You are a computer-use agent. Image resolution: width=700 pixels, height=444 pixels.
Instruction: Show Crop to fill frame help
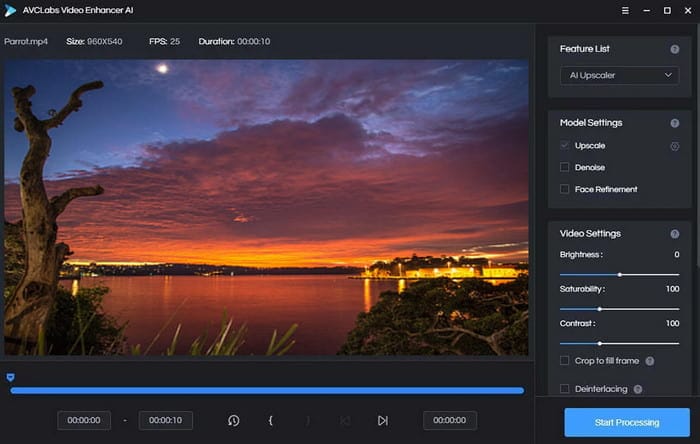point(650,361)
